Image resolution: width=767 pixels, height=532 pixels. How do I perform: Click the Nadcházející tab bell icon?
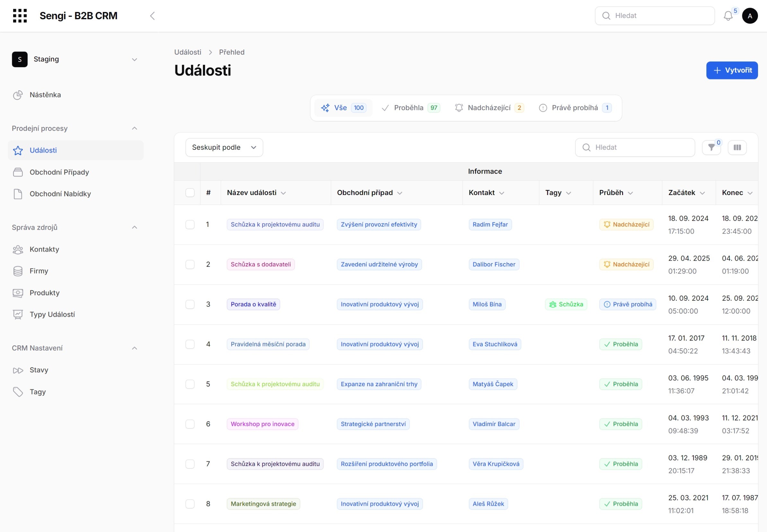pos(459,108)
